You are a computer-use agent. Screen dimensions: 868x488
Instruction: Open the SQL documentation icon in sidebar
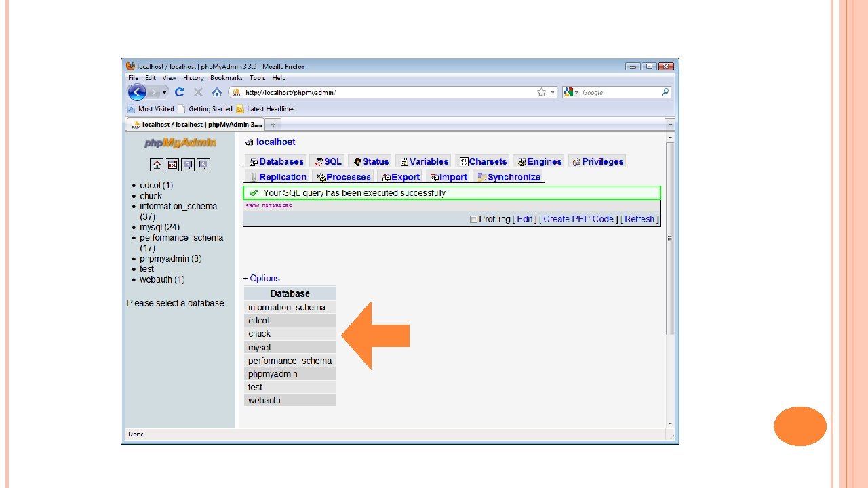coord(203,164)
